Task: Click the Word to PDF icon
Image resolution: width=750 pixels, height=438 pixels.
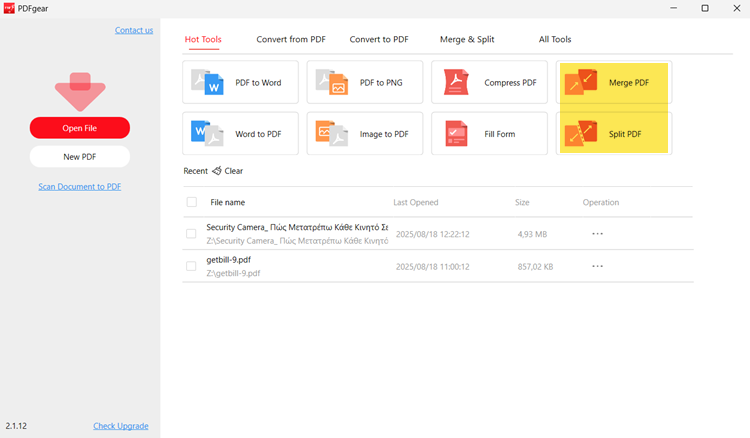Action: pyautogui.click(x=208, y=133)
